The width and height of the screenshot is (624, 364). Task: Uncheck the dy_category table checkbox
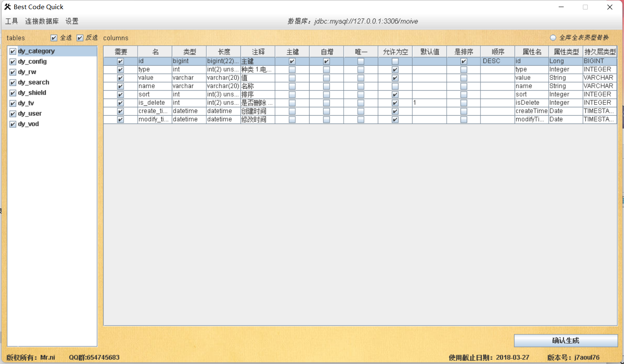point(13,51)
